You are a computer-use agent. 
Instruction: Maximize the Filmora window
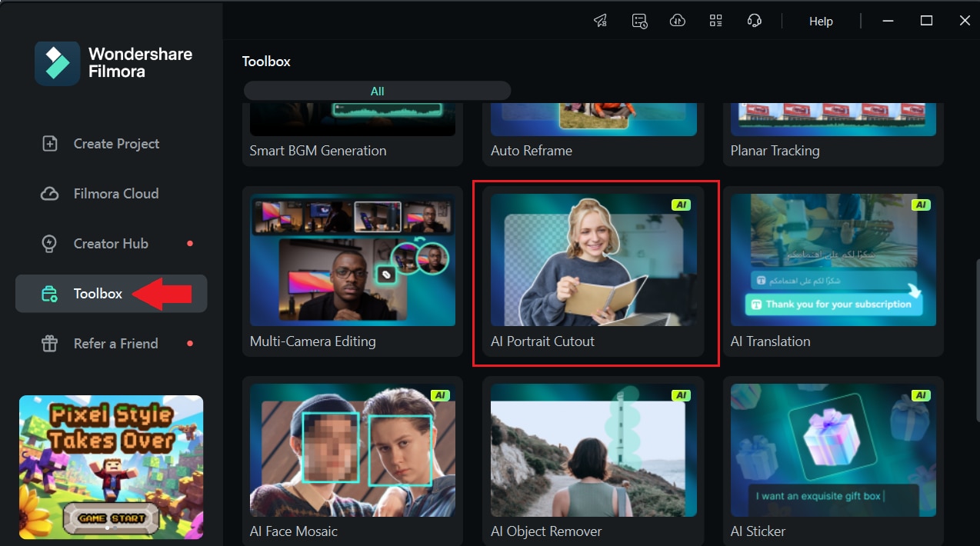[x=926, y=21]
